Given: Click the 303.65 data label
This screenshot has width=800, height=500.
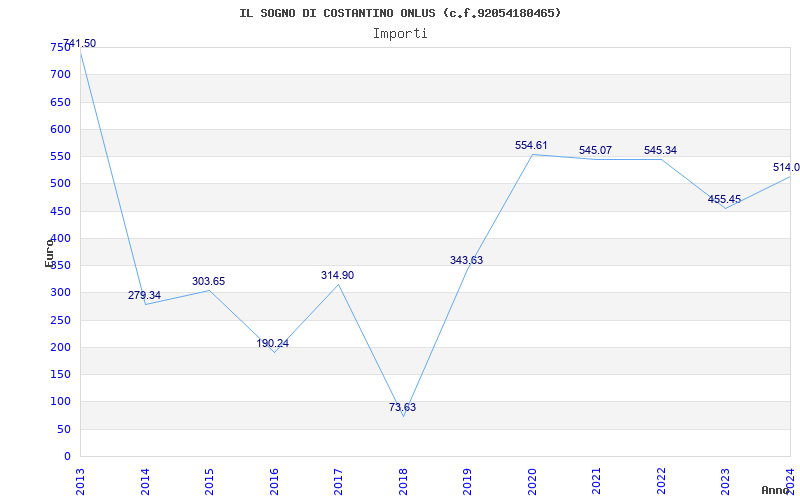Looking at the screenshot, I should pyautogui.click(x=208, y=282).
